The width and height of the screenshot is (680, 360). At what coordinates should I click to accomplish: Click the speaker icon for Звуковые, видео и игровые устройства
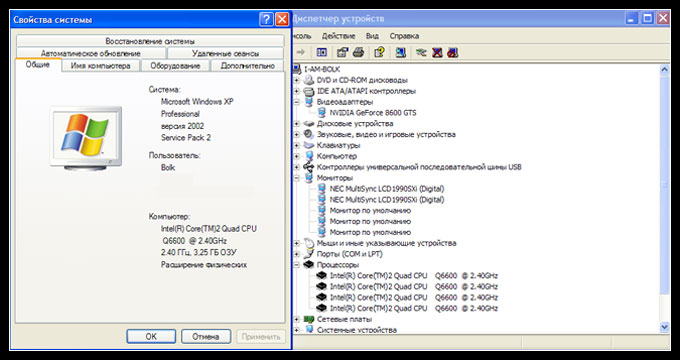309,134
